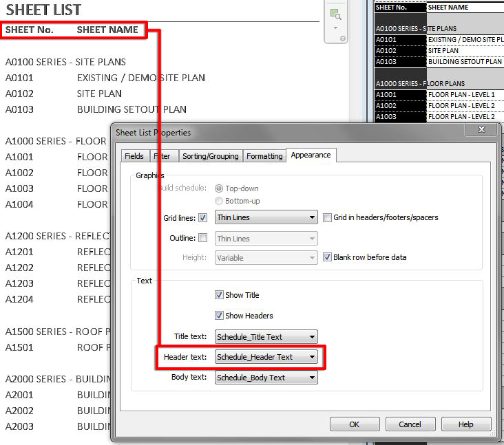The width and height of the screenshot is (504, 445).
Task: Confirm the dialog with OK
Action: [355, 424]
